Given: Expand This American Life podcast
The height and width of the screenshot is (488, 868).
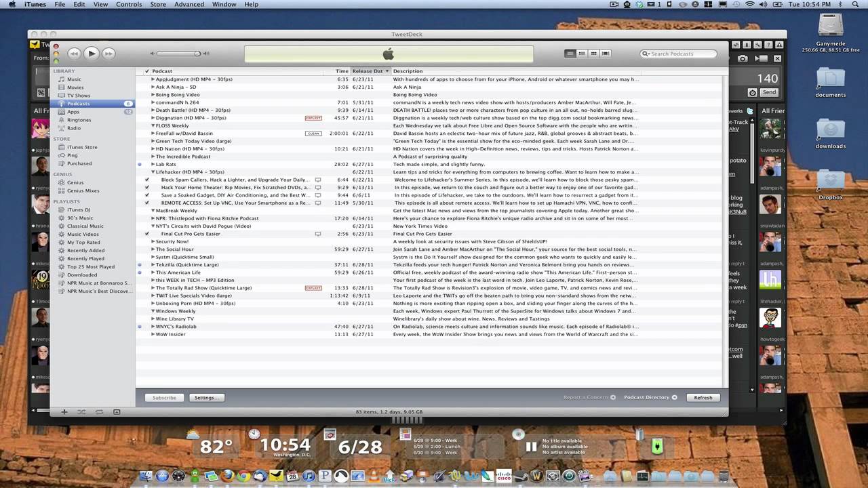Looking at the screenshot, I should pyautogui.click(x=153, y=272).
